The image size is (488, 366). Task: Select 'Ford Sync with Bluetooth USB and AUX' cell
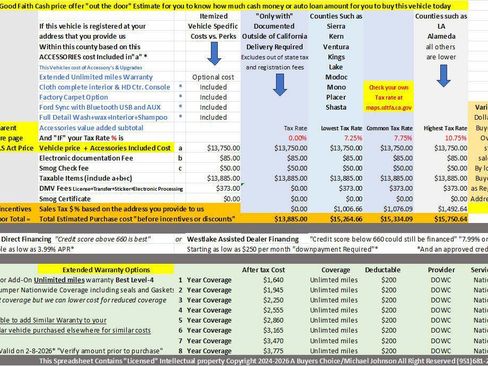[100, 107]
